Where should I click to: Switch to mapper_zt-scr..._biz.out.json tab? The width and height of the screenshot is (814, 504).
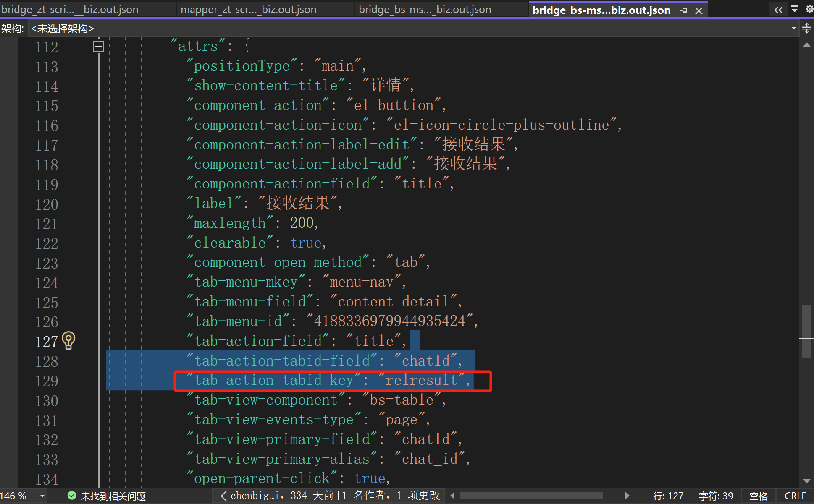coord(249,9)
